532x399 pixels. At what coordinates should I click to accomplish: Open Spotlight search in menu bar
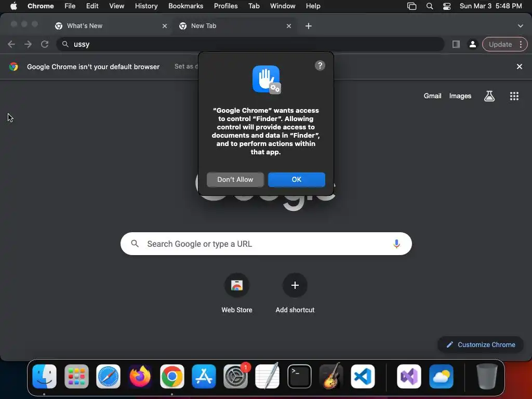click(x=430, y=6)
